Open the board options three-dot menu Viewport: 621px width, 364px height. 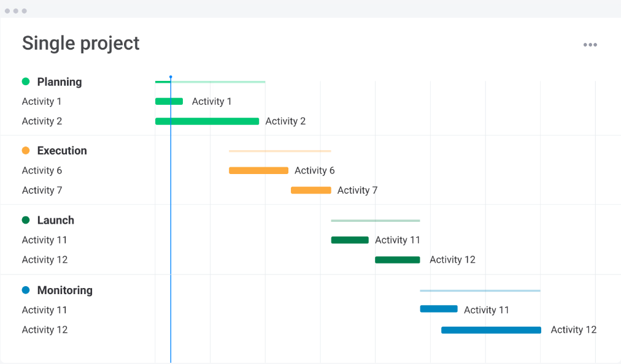[590, 44]
